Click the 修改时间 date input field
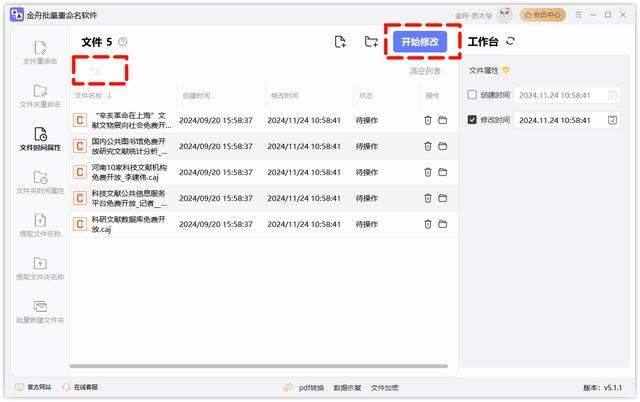 (x=555, y=120)
